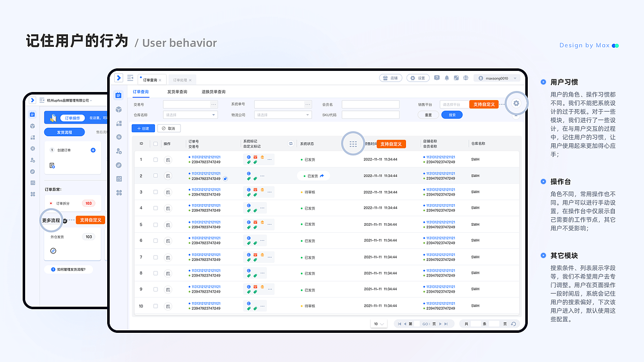
Task: Click the more dots in row 3 tags
Action: 270,192
